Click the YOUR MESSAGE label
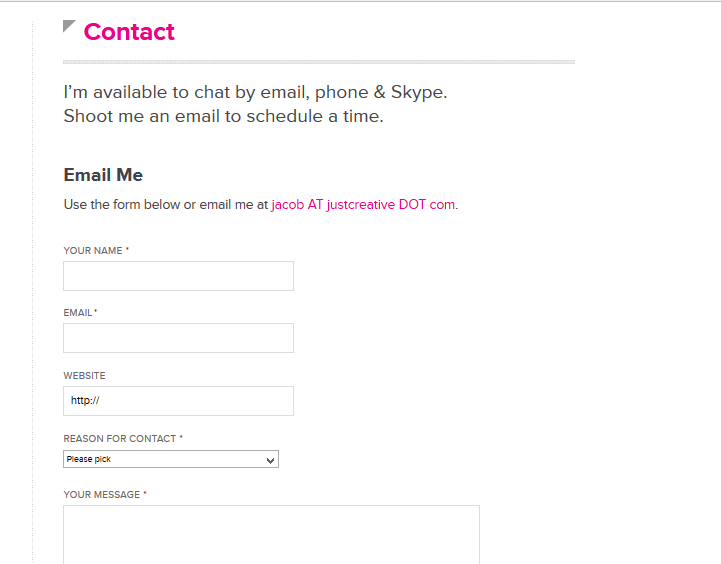The image size is (721, 564). tap(102, 495)
